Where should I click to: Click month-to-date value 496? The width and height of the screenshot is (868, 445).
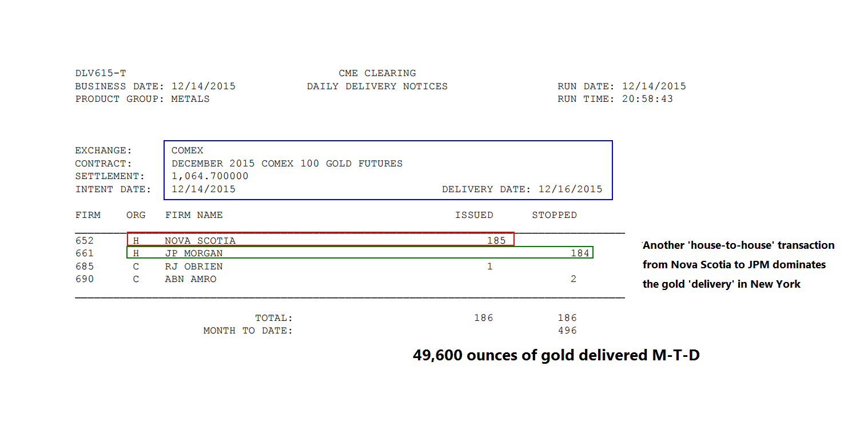click(x=567, y=331)
